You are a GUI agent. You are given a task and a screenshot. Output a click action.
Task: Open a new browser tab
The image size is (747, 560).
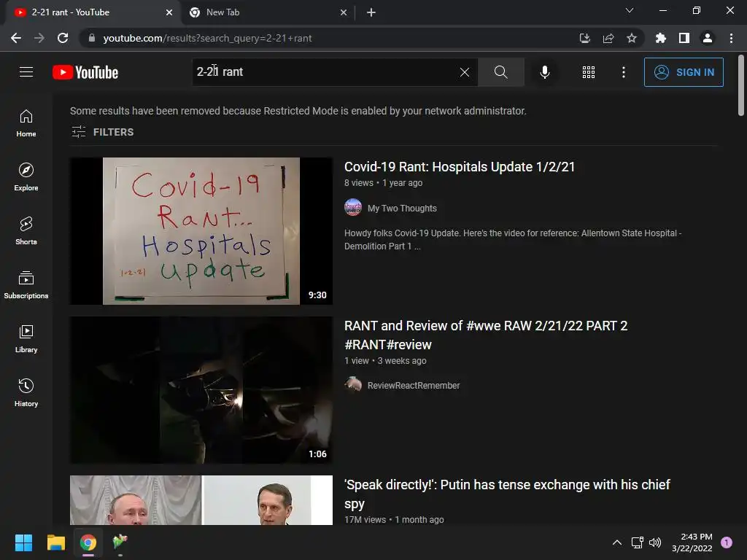click(x=371, y=12)
